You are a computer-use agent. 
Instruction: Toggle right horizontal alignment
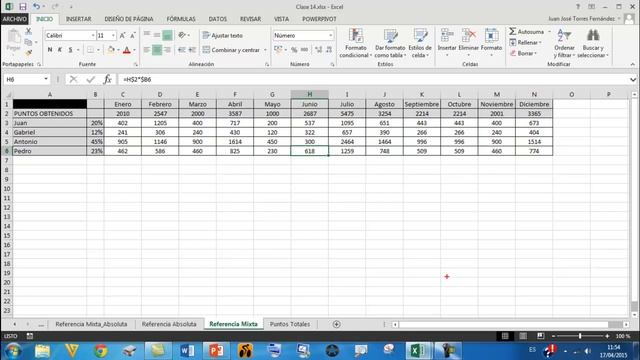(x=167, y=50)
